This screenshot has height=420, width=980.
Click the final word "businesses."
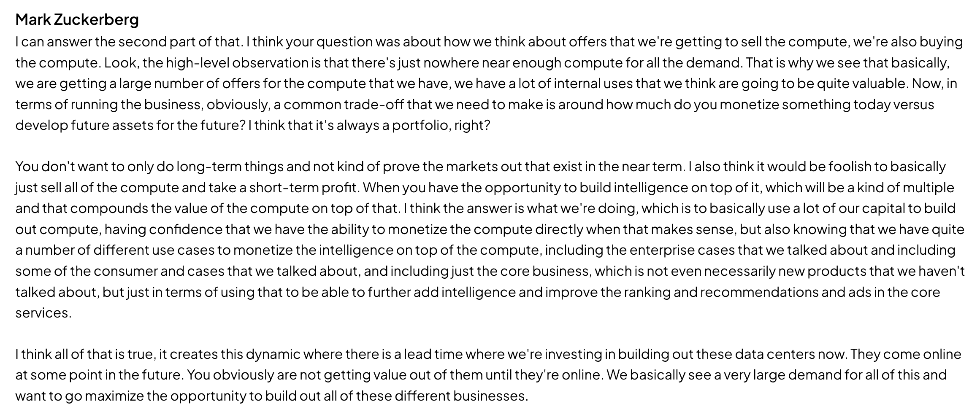(490, 396)
